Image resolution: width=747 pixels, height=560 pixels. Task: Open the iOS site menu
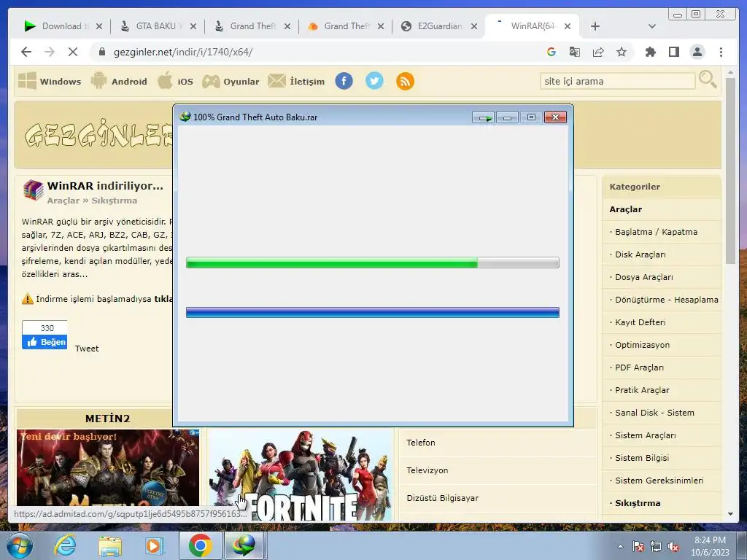[x=175, y=81]
